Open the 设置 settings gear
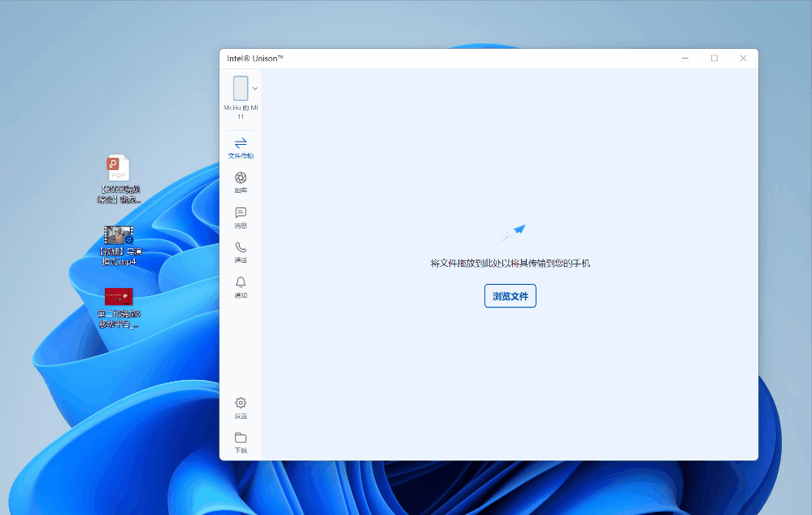 click(x=241, y=408)
